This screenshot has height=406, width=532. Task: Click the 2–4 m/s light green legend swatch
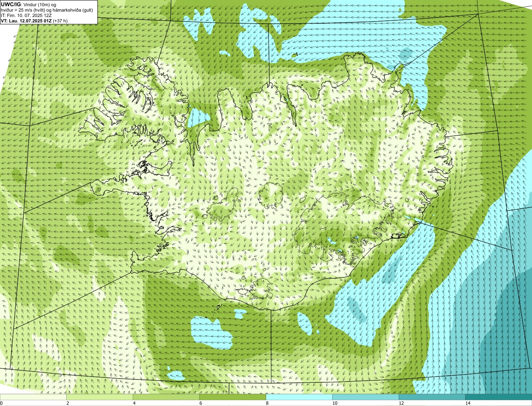tap(100, 397)
